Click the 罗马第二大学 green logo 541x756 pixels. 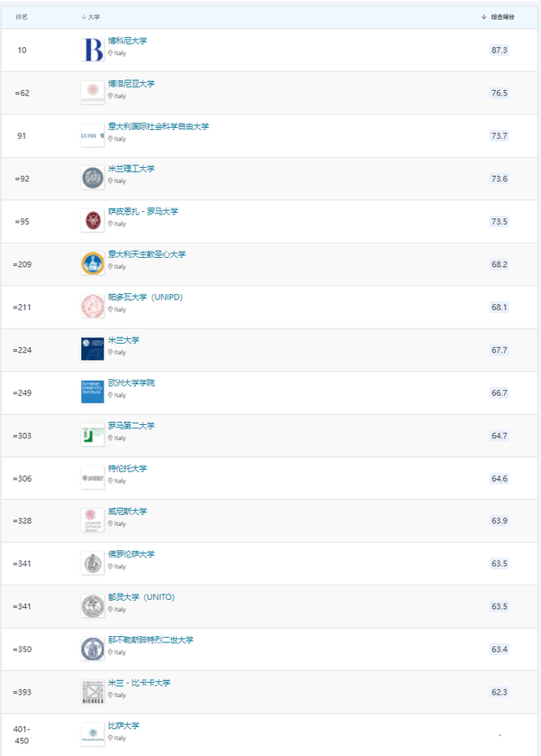tap(93, 434)
